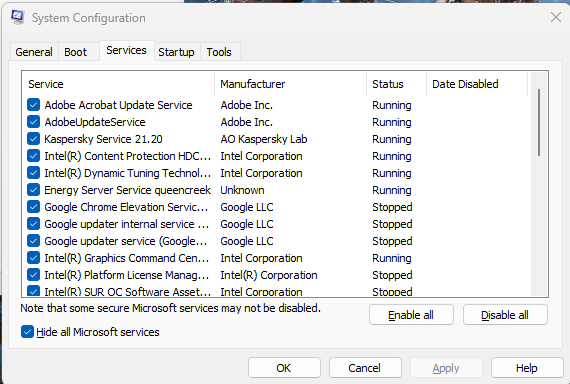Select Energy Server Service queencreek row name
Viewport: 570px width, 384px height.
coord(127,190)
